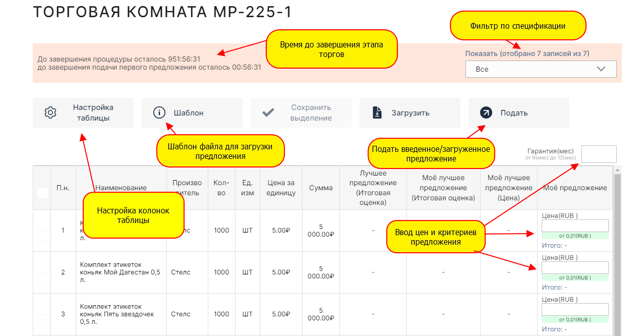This screenshot has height=336, width=644.
Task: Click the info icon on Шаблон button
Action: [159, 113]
